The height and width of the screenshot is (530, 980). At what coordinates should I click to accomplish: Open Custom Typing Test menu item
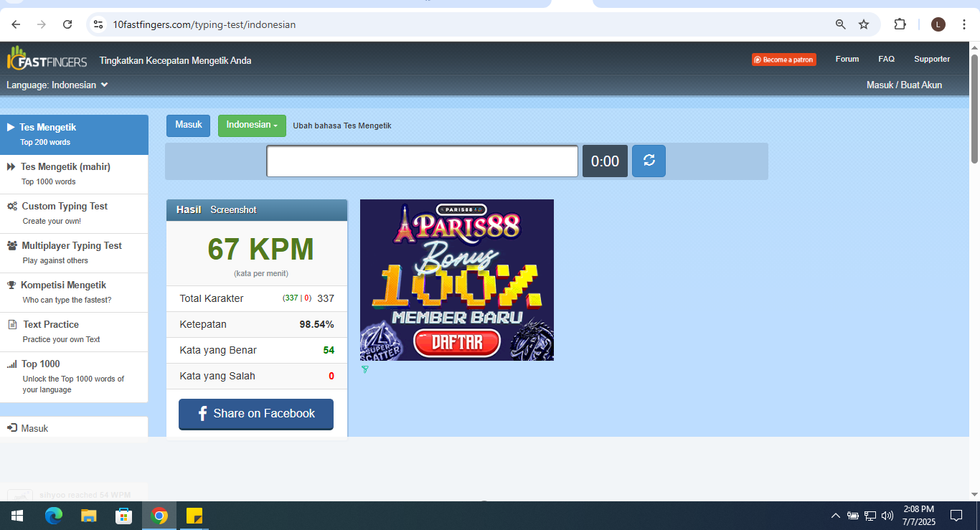(x=75, y=213)
